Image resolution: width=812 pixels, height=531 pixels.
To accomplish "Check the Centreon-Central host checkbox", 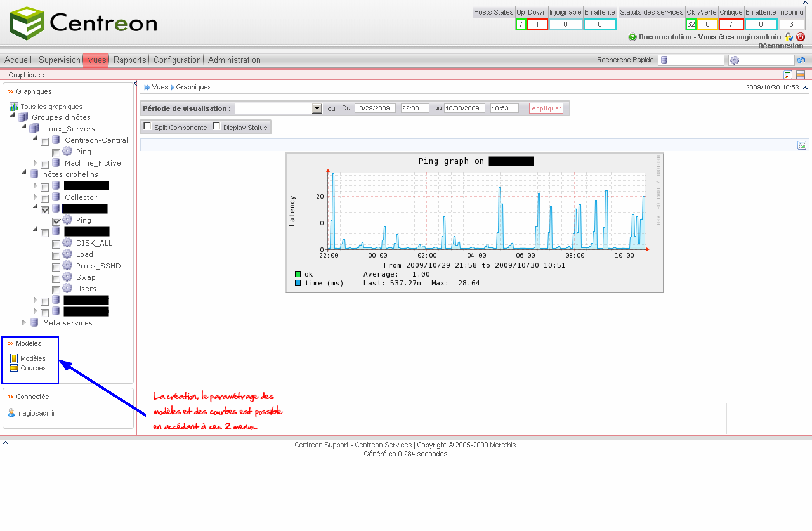I will point(45,141).
